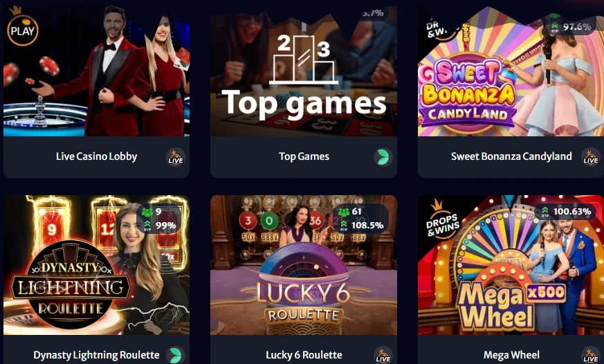This screenshot has height=364, width=604.
Task: Click the Drops & Wins badge on Mega Wheel
Action: point(442,219)
